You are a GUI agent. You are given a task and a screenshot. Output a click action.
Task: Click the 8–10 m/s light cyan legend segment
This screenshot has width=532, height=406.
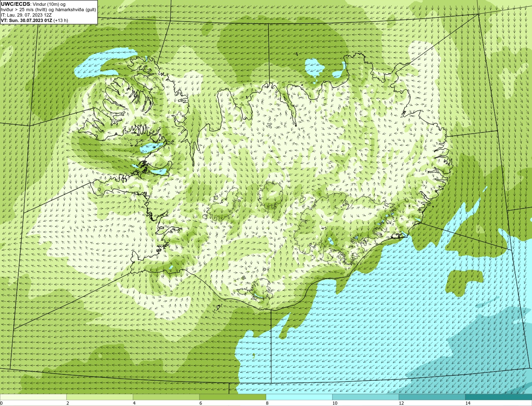pos(299,397)
